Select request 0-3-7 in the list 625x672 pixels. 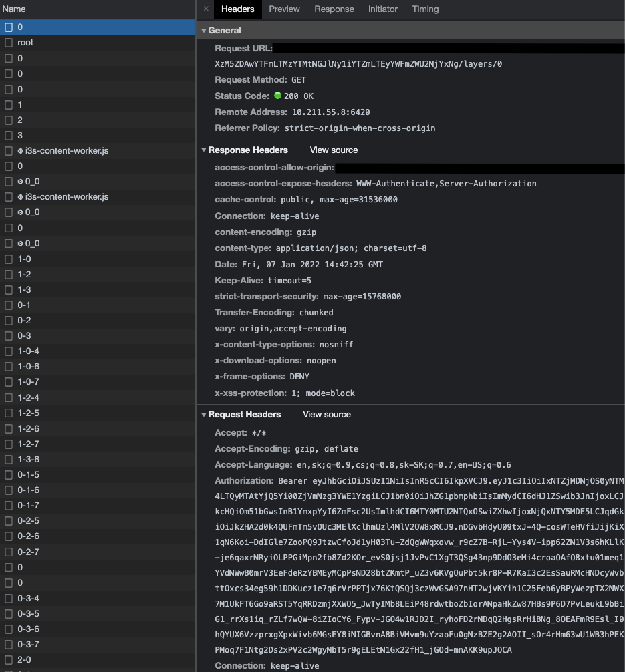98,645
